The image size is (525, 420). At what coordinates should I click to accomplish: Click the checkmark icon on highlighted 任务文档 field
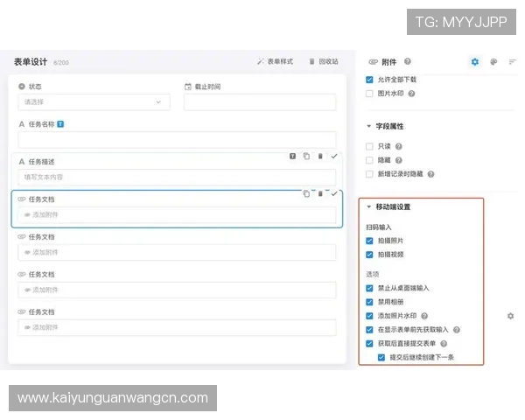(334, 193)
